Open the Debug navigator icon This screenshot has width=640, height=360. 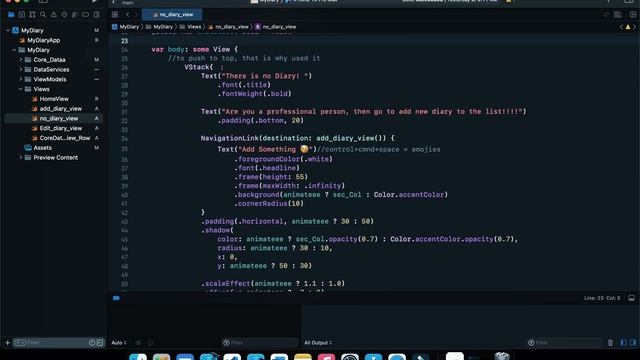[x=75, y=15]
